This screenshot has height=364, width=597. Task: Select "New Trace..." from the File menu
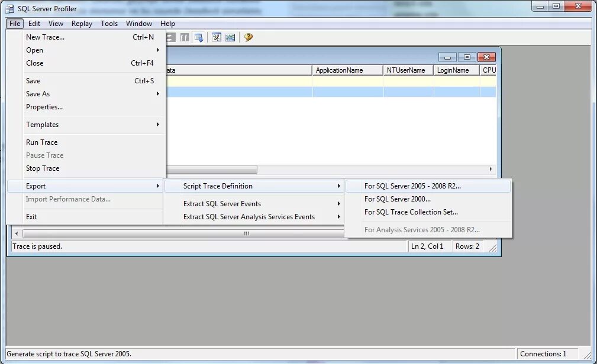(45, 37)
